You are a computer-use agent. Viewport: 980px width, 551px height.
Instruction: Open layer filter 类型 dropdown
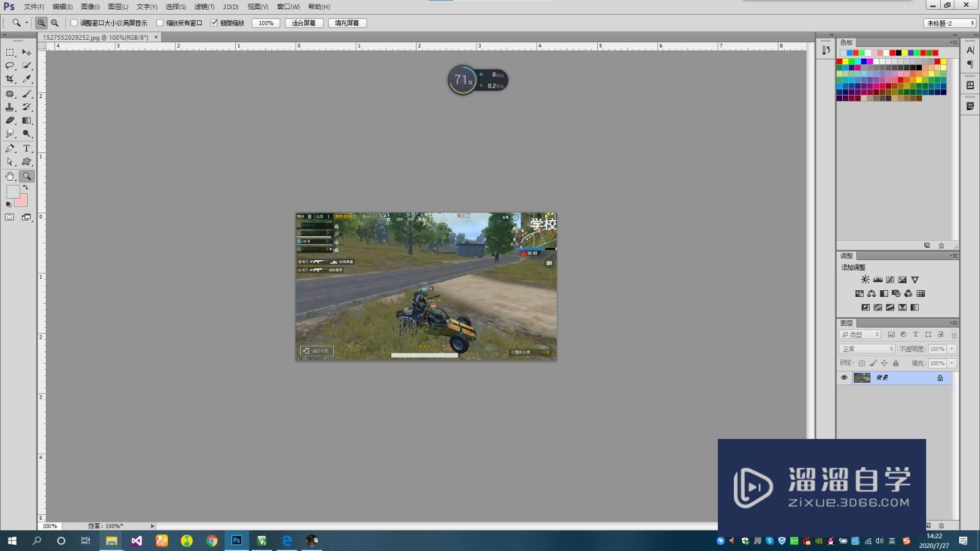(859, 334)
